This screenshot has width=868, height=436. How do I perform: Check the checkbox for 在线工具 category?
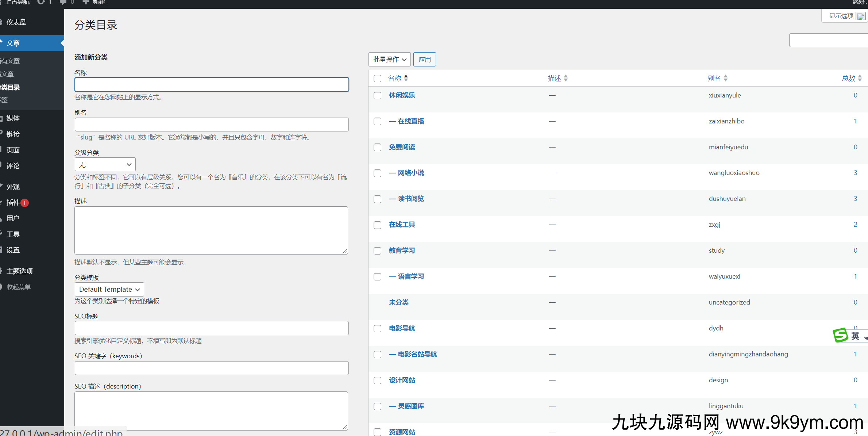pyautogui.click(x=377, y=225)
